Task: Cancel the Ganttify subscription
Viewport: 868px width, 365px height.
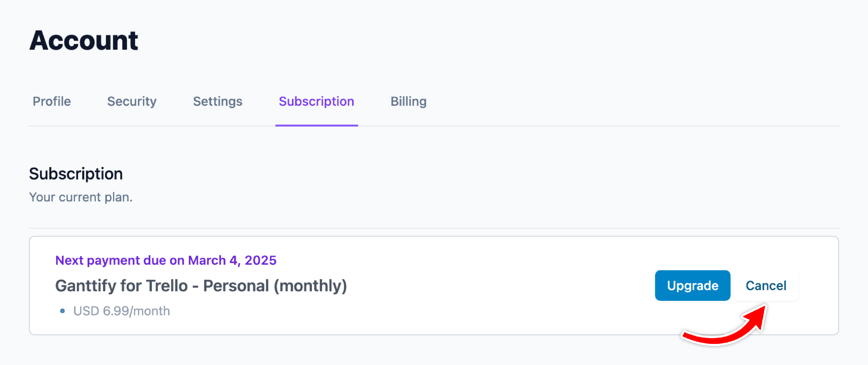Action: pyautogui.click(x=766, y=286)
